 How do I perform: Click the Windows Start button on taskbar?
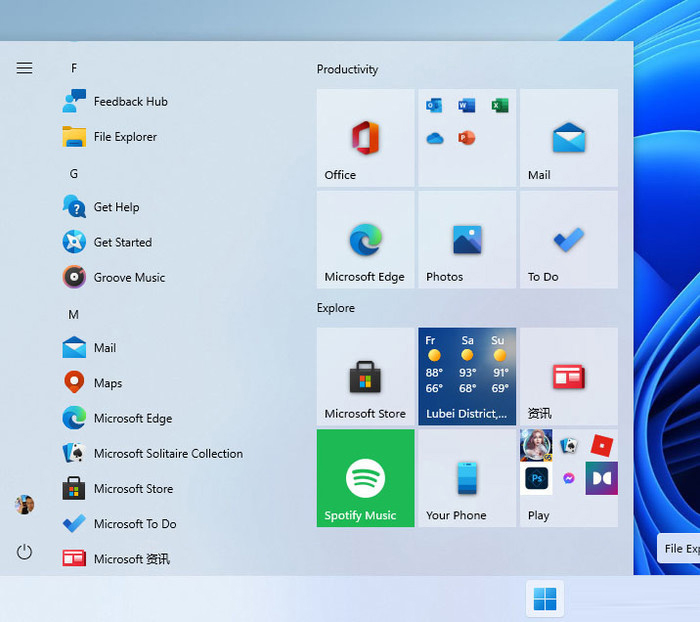(545, 599)
